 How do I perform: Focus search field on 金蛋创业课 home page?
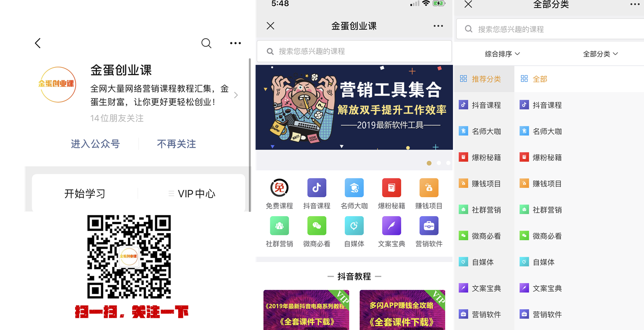pos(354,51)
